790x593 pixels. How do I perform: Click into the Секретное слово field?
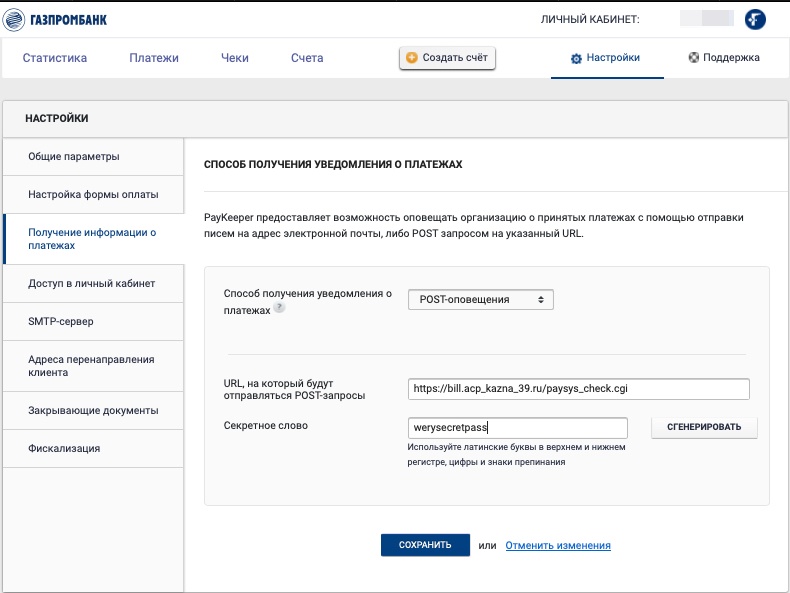click(517, 427)
